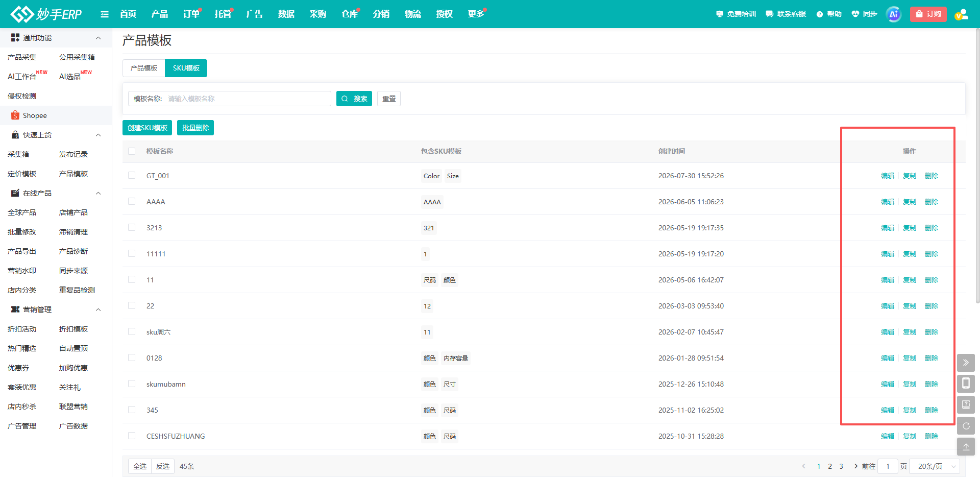980x477 pixels.
Task: Check the AAAA row checkbox
Action: point(132,202)
